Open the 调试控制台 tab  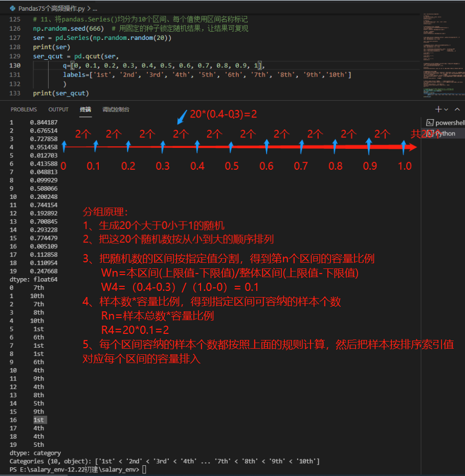point(116,109)
